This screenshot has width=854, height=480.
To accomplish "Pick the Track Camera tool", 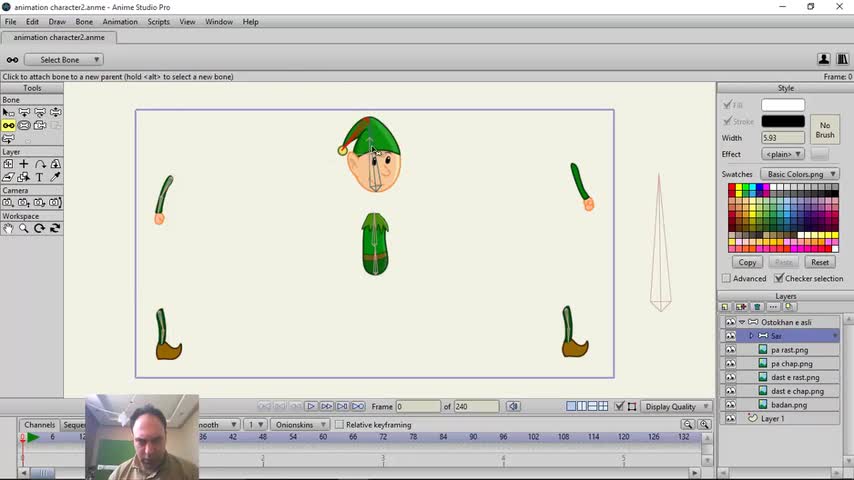I will 8,203.
